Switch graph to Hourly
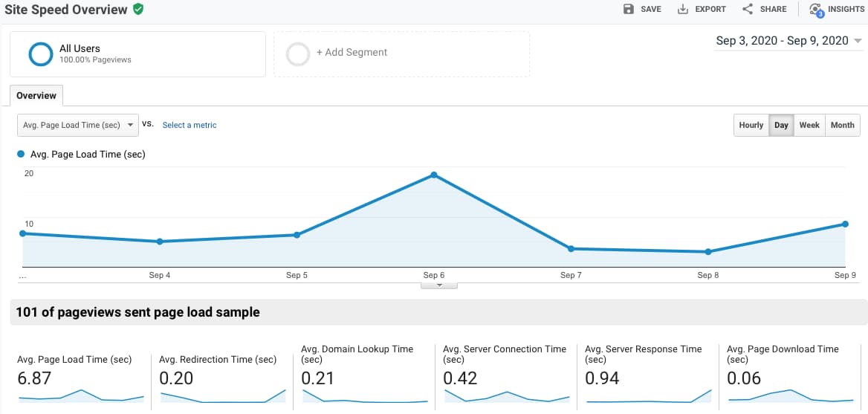The height and width of the screenshot is (414, 868). pyautogui.click(x=751, y=125)
